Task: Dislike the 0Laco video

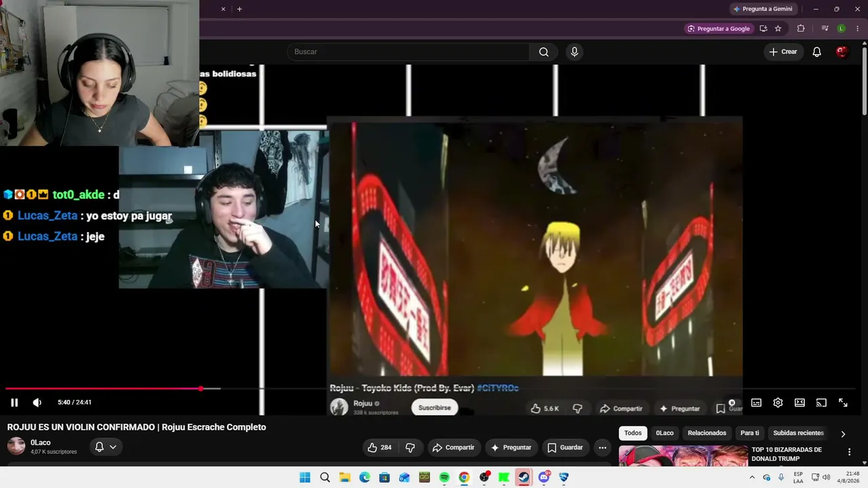Action: point(410,447)
